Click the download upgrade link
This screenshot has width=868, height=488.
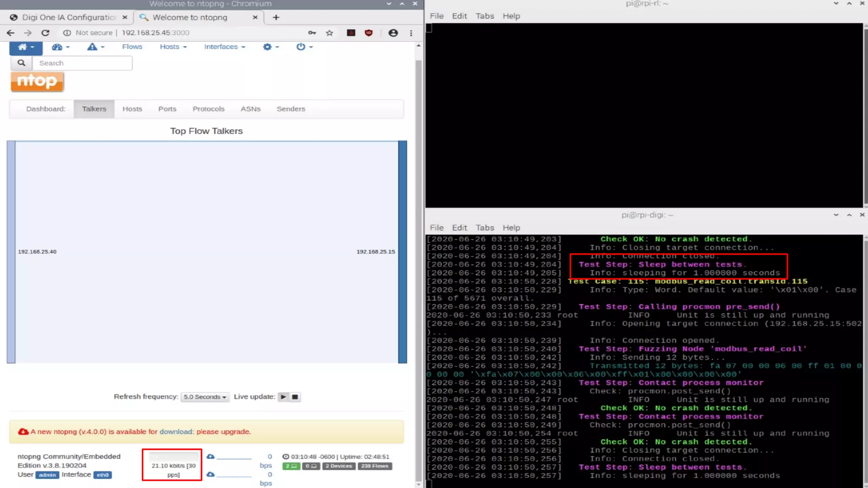click(x=175, y=432)
